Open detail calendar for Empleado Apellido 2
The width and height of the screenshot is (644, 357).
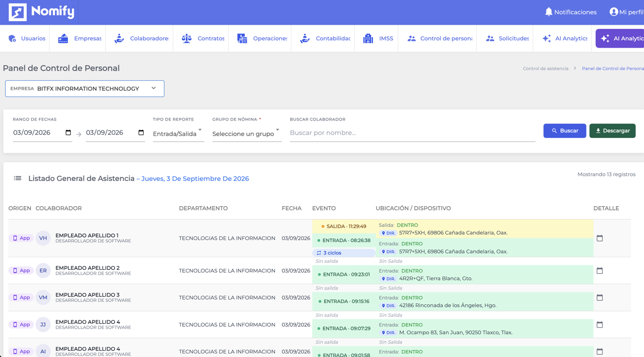tap(599, 271)
